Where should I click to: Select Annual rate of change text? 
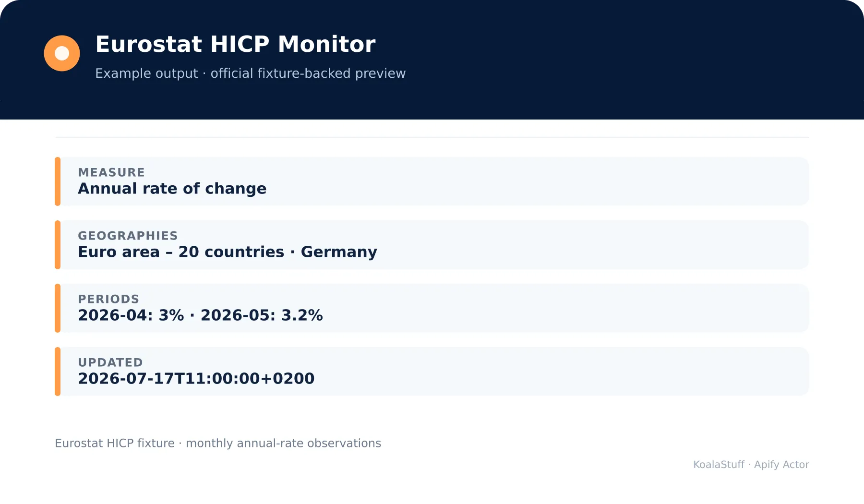172,189
